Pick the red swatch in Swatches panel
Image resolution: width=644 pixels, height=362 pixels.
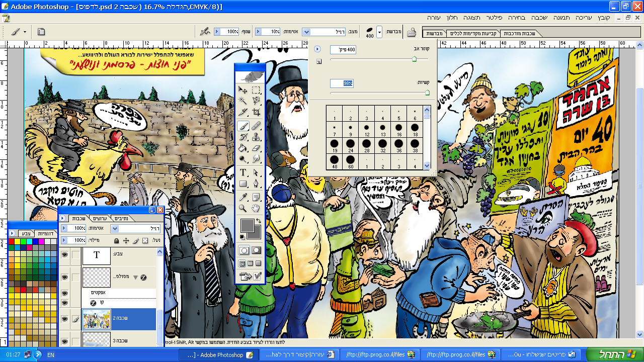[x=11, y=242]
